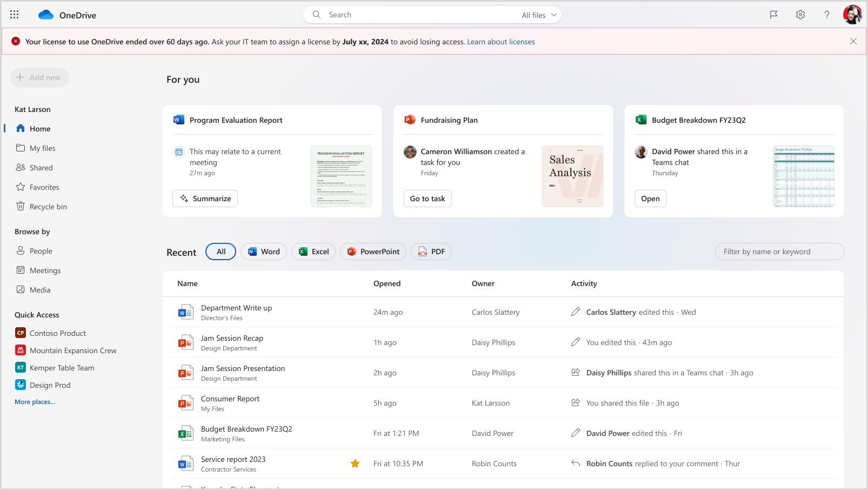Sort by the Name column header

pos(188,283)
